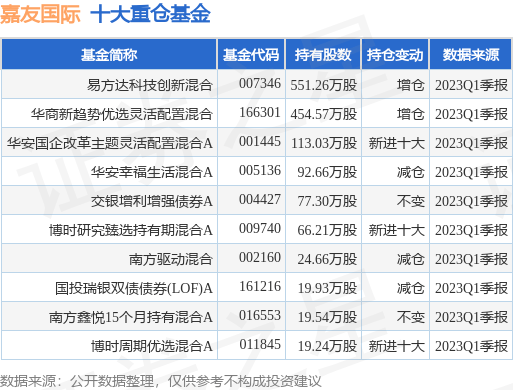
Task: Select fund code 005136
Action: pyautogui.click(x=260, y=170)
